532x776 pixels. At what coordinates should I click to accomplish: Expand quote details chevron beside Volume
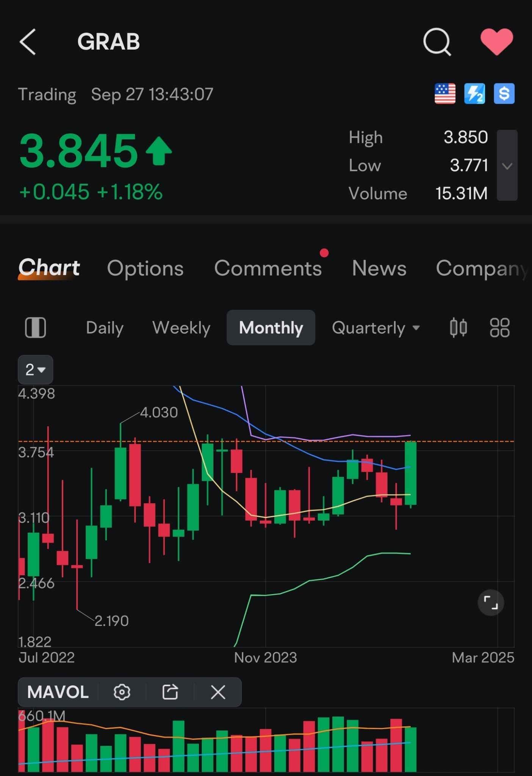tap(507, 165)
